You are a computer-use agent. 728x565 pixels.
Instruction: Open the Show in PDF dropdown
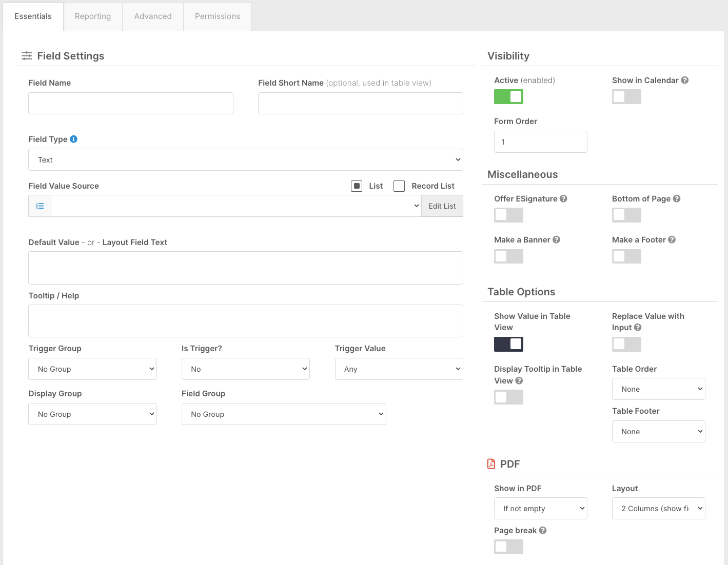click(x=541, y=509)
